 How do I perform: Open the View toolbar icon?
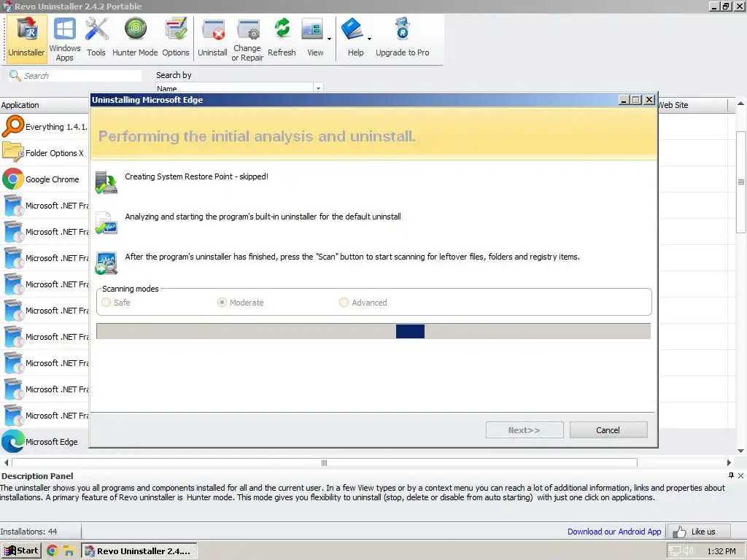click(313, 38)
